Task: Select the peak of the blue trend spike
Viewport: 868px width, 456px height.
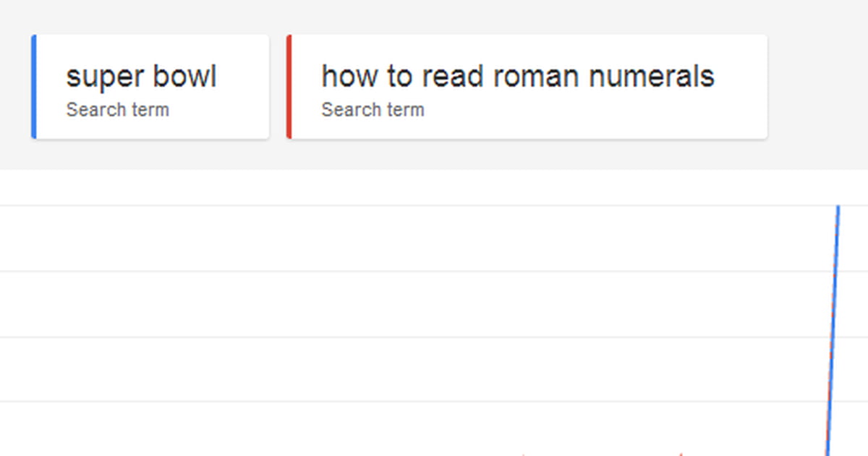Action: pos(838,208)
